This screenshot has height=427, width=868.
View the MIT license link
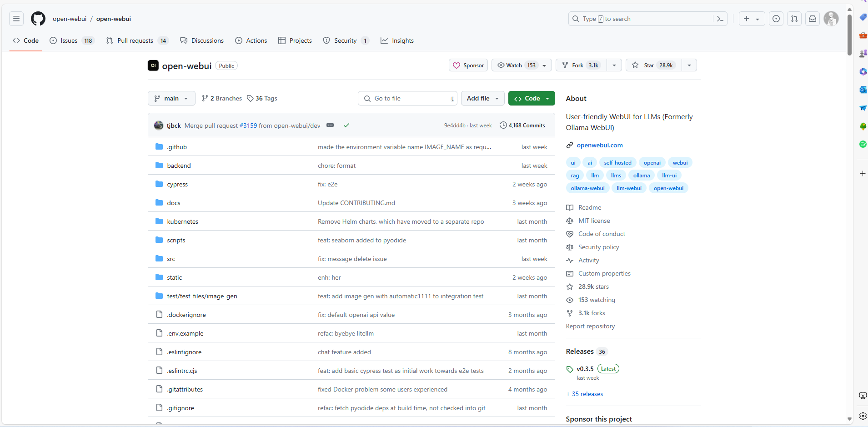(x=594, y=221)
